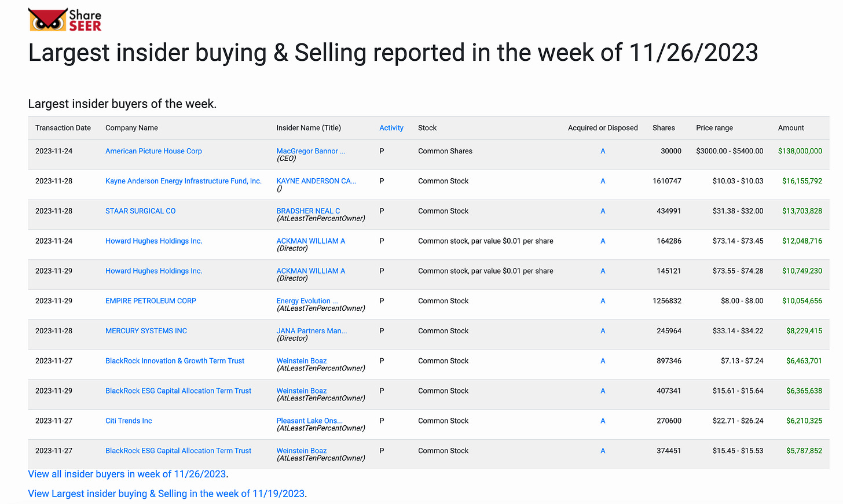Open American Picture House Corp company link
843x504 pixels.
click(153, 151)
